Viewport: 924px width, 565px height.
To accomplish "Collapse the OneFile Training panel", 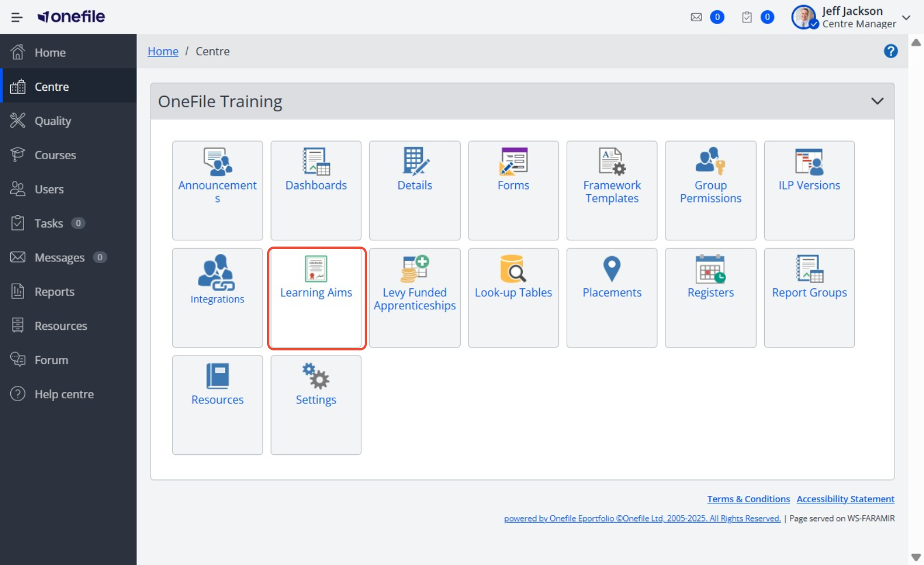I will 877,102.
